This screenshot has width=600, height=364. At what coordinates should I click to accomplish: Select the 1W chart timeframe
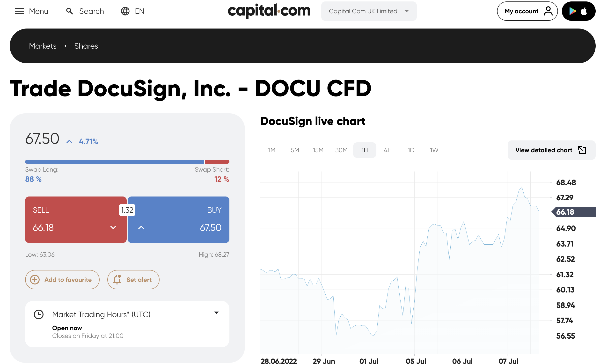[x=434, y=150]
